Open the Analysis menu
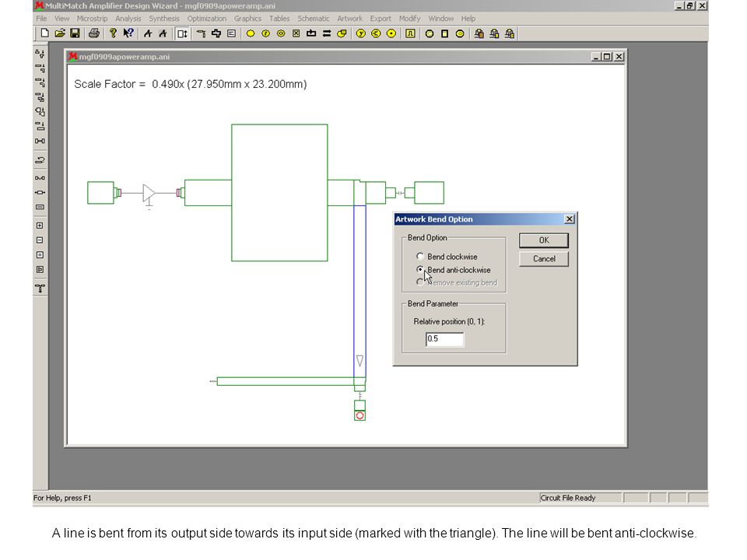747x560 pixels. 128,19
